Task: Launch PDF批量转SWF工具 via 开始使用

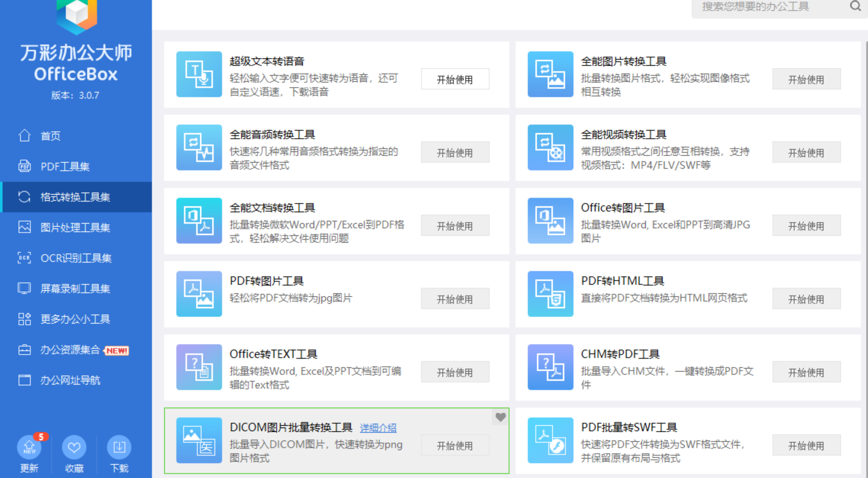Action: (807, 445)
